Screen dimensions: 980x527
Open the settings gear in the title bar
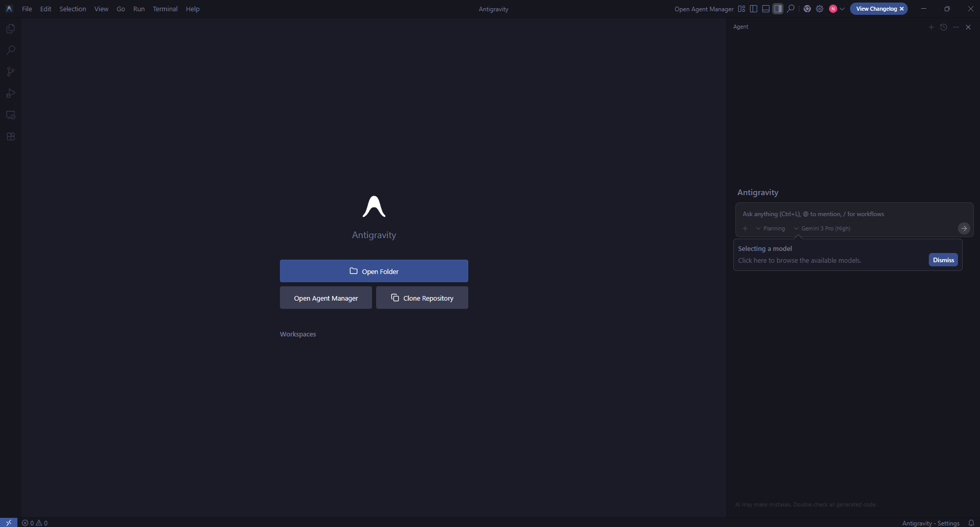[819, 9]
